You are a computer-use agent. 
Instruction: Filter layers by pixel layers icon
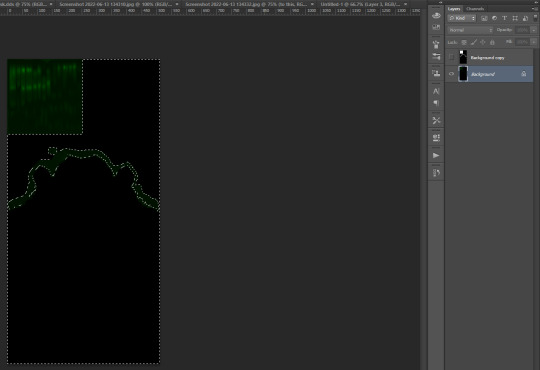point(484,18)
